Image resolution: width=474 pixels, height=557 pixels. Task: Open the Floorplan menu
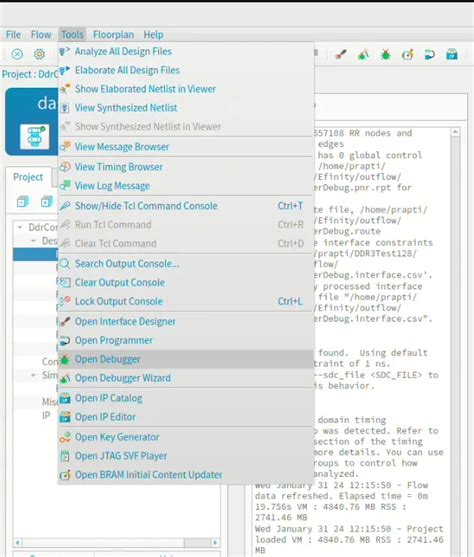coord(113,35)
